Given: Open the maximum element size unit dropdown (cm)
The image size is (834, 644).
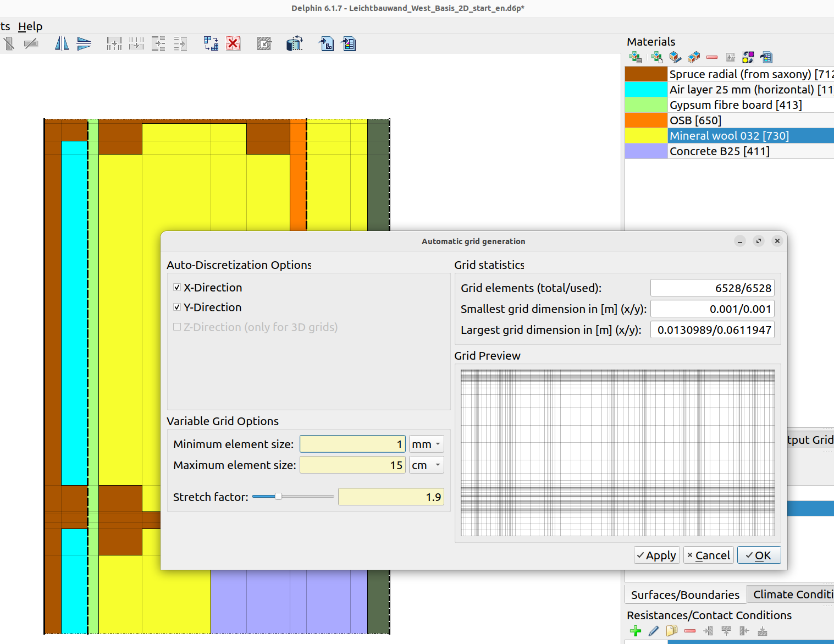Looking at the screenshot, I should 427,465.
